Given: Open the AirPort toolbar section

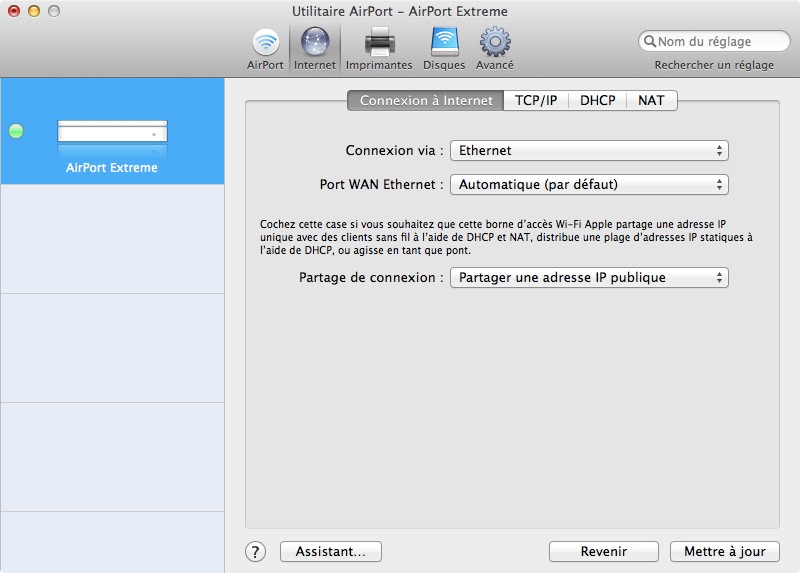Looking at the screenshot, I should tap(265, 48).
